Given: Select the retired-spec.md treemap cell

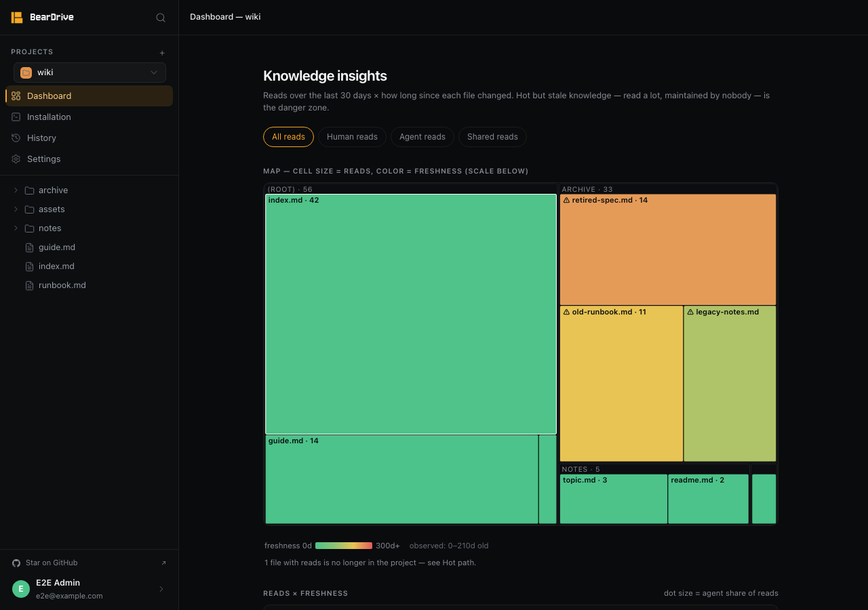Looking at the screenshot, I should point(668,249).
